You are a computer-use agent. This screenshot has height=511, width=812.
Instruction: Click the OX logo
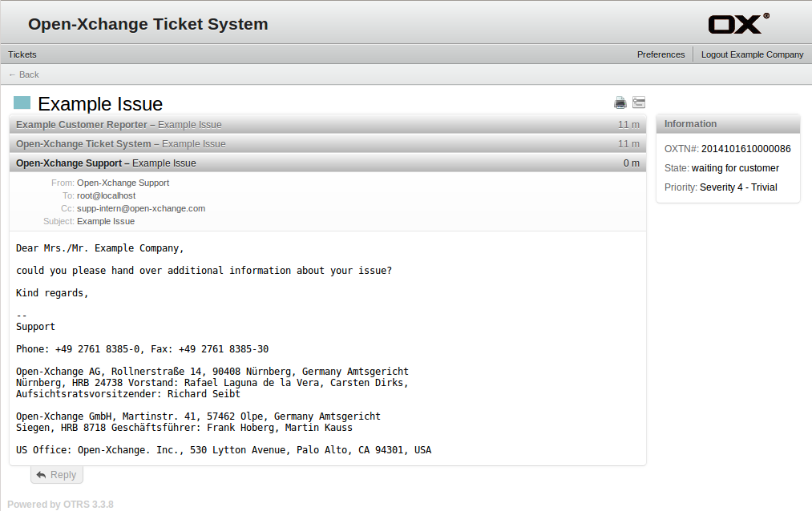tap(738, 23)
